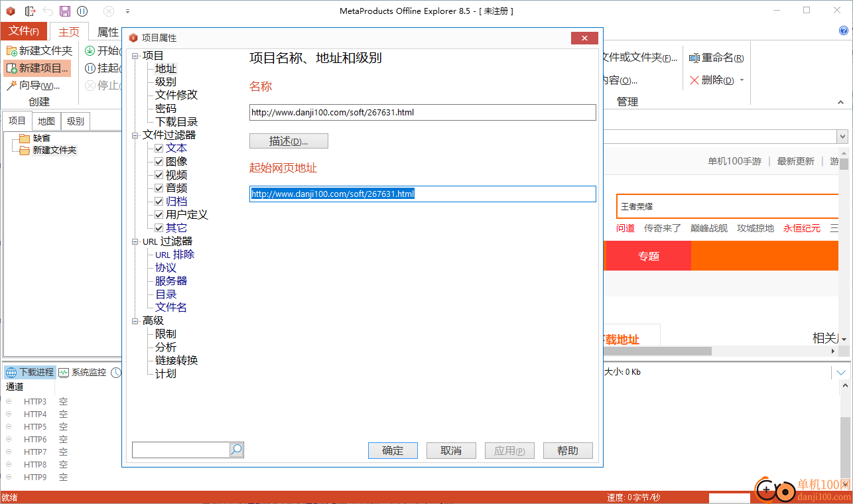Select URL 排除 in the properties tree
Image resolution: width=853 pixels, height=504 pixels.
(x=175, y=254)
